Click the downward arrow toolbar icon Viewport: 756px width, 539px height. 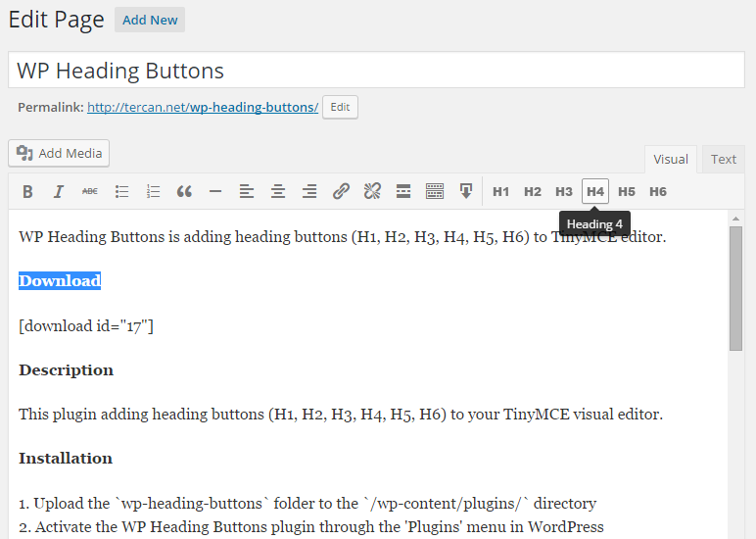click(466, 191)
